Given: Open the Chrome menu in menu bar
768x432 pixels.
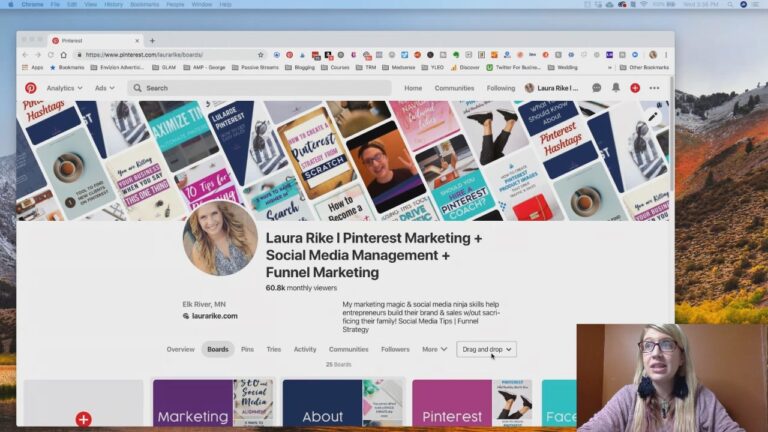Looking at the screenshot, I should coord(32,4).
